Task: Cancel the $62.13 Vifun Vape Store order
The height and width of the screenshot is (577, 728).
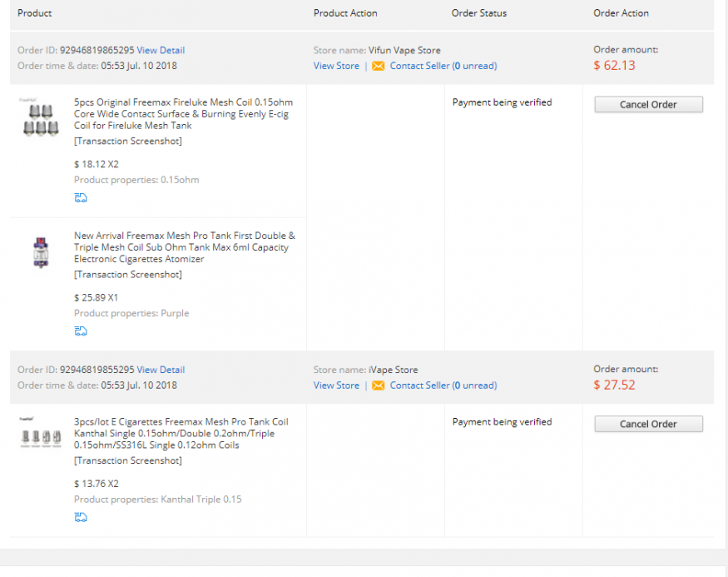Action: pos(648,105)
